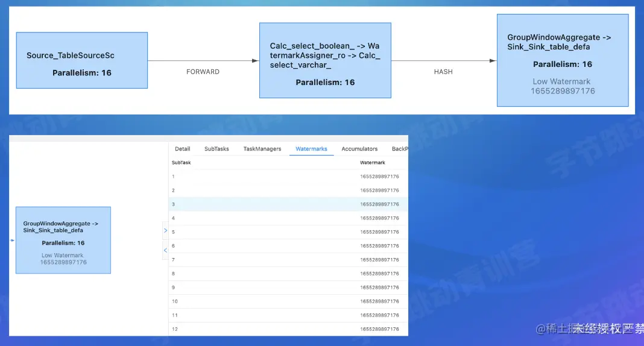The image size is (644, 346).
Task: Select subtask row 10
Action: (x=288, y=301)
